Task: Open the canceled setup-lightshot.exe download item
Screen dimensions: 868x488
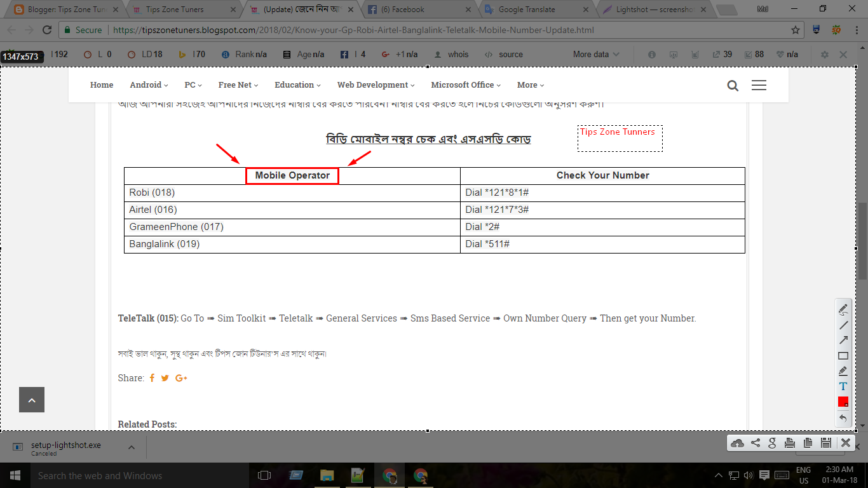Action: pos(65,448)
